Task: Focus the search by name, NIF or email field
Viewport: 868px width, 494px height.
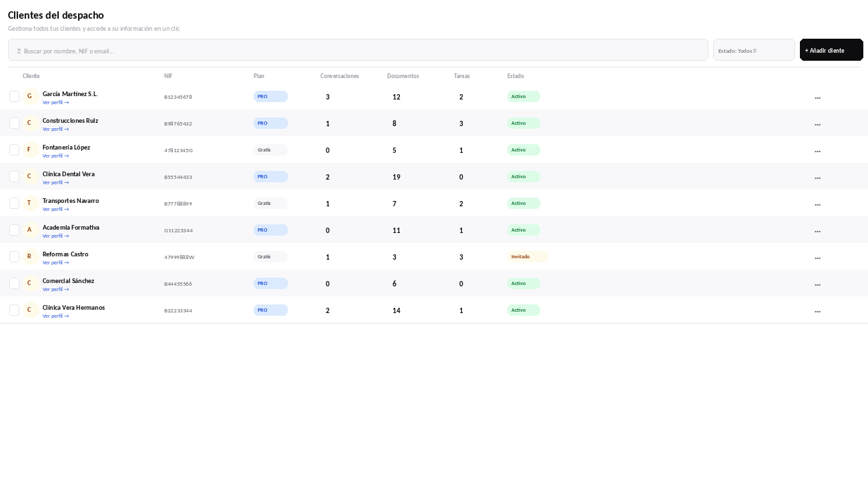Action: (358, 50)
